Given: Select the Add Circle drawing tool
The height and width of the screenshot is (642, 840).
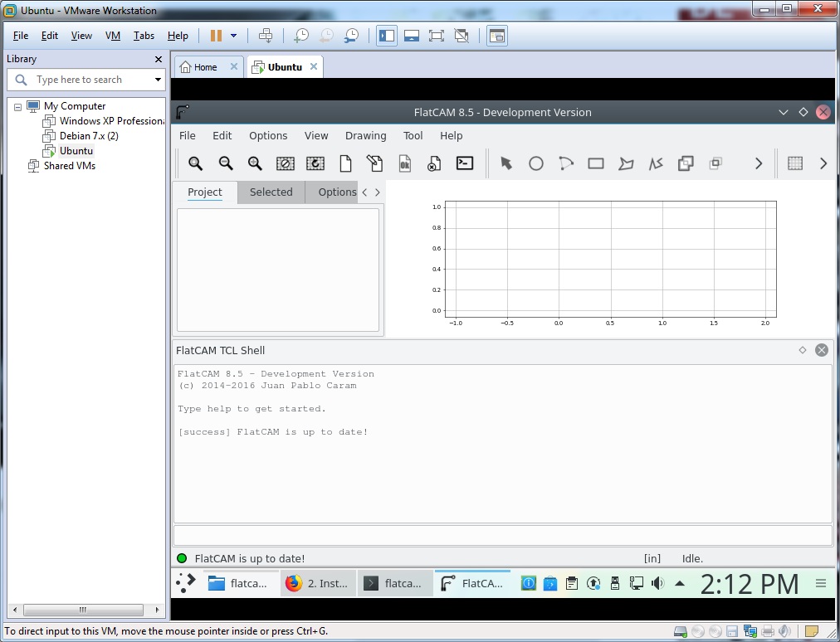Looking at the screenshot, I should click(535, 163).
